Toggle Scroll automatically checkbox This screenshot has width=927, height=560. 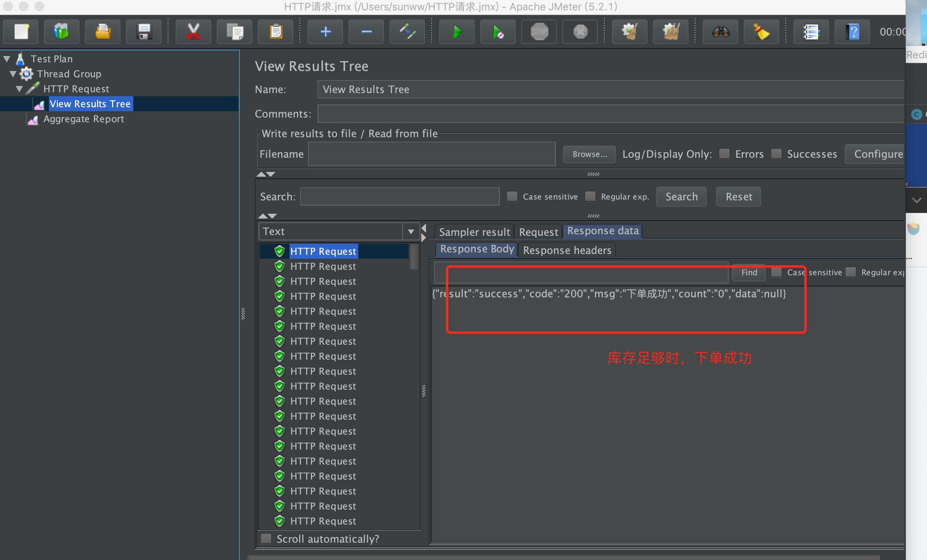[266, 539]
